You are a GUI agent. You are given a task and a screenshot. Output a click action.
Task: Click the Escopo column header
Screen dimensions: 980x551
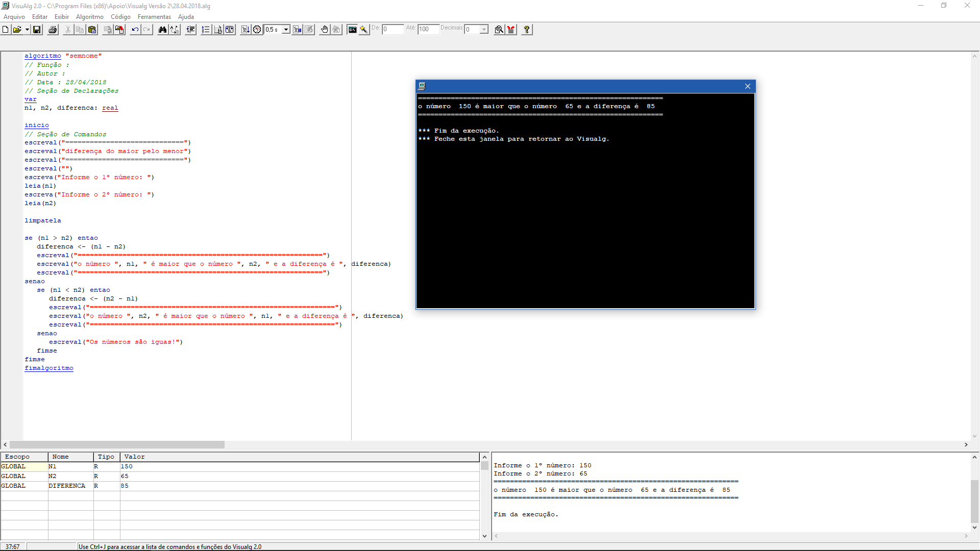point(24,457)
